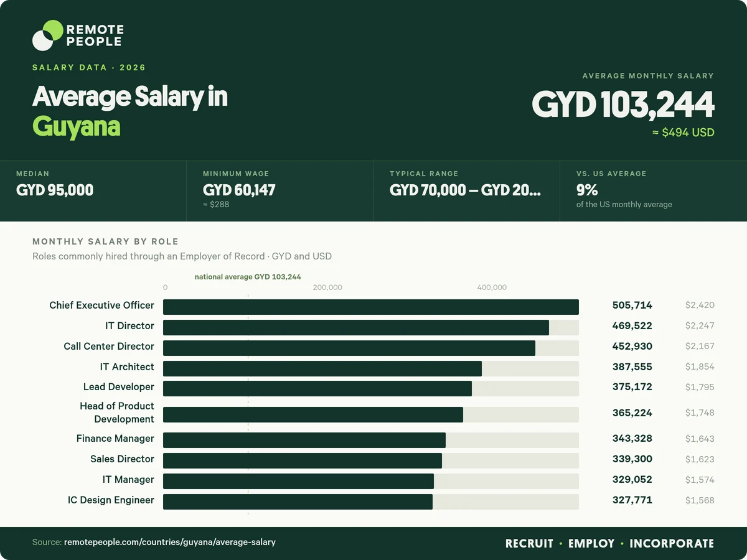Click the IT Architect salary '387,555'

[x=632, y=367]
